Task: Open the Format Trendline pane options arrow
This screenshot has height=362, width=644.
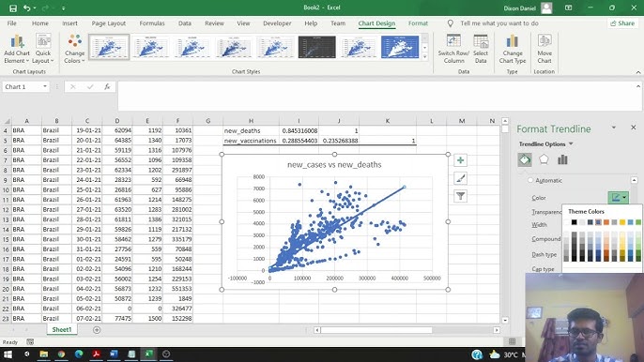Action: point(614,128)
